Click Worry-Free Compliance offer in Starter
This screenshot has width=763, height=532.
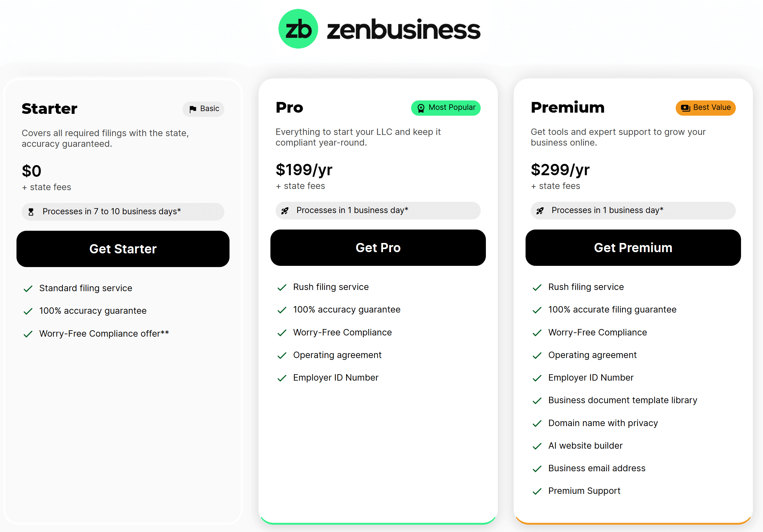pyautogui.click(x=104, y=333)
